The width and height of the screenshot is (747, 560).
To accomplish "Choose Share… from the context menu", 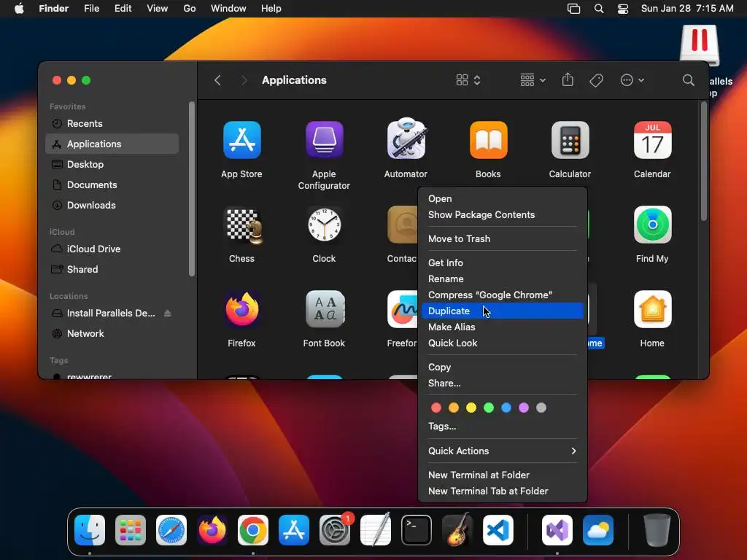I will 502,384.
